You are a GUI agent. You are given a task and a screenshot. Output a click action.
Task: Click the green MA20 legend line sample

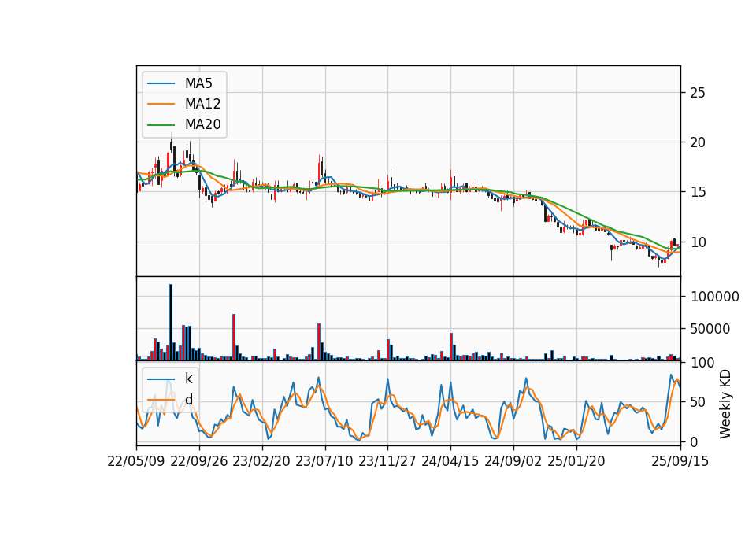161,125
